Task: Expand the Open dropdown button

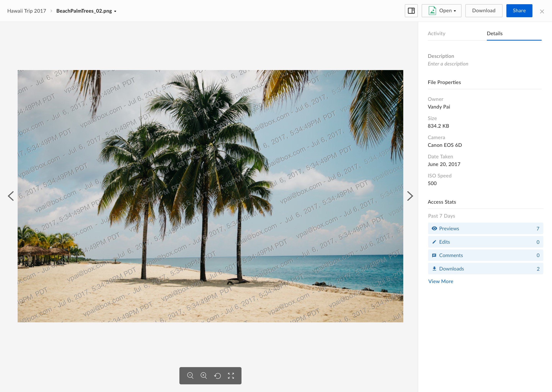Action: [441, 11]
